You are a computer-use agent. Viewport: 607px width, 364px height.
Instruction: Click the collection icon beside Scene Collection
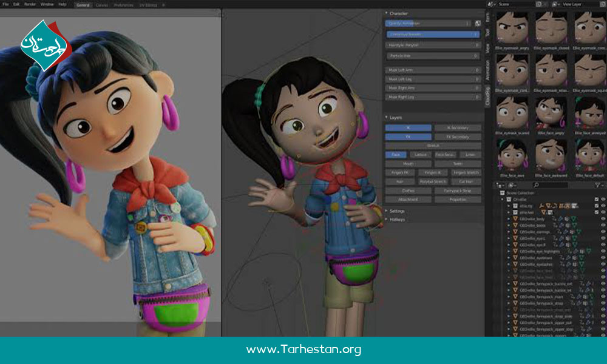(x=503, y=193)
